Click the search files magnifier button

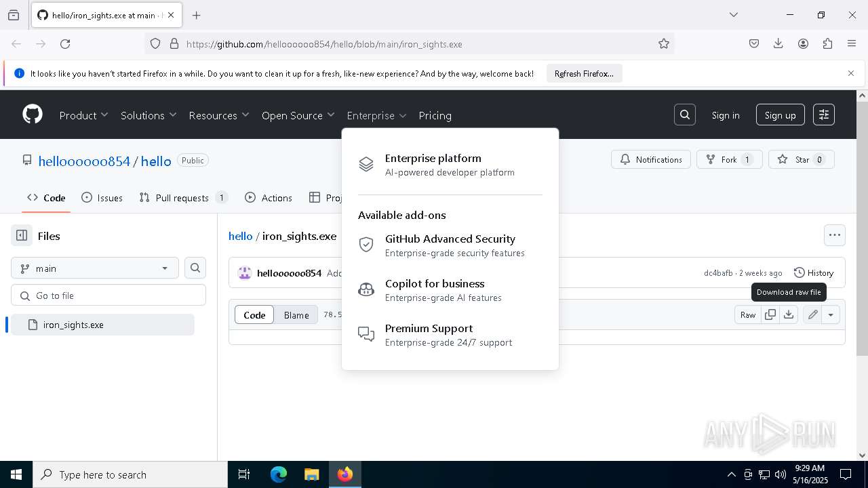pos(195,268)
